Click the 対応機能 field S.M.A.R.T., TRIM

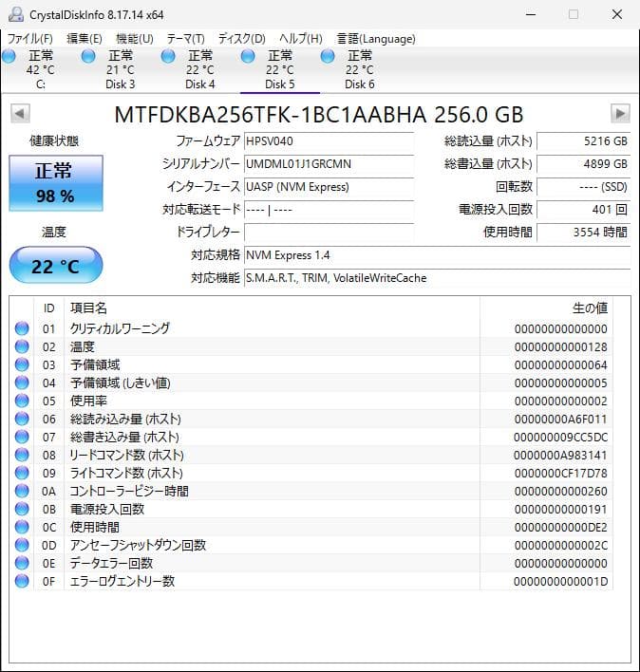[x=437, y=278]
